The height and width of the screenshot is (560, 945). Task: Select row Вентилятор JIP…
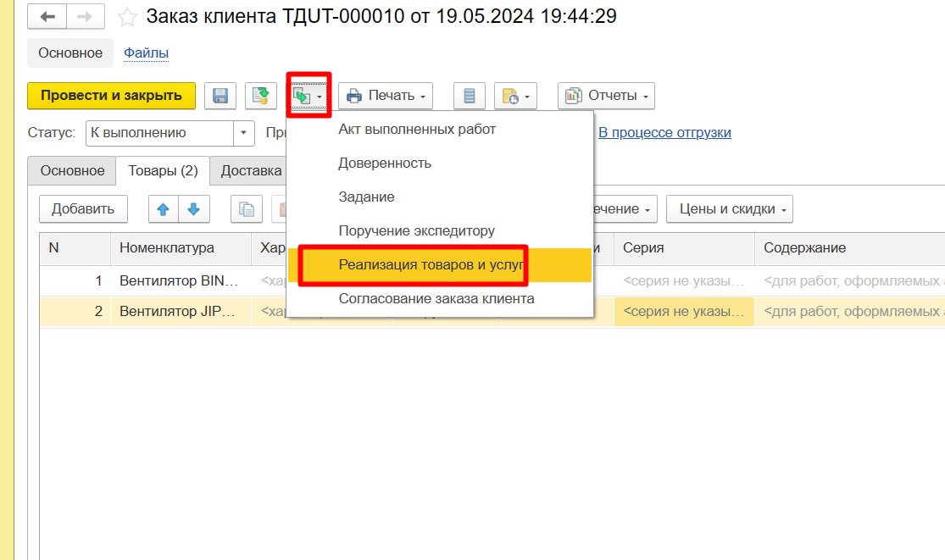[x=181, y=312]
